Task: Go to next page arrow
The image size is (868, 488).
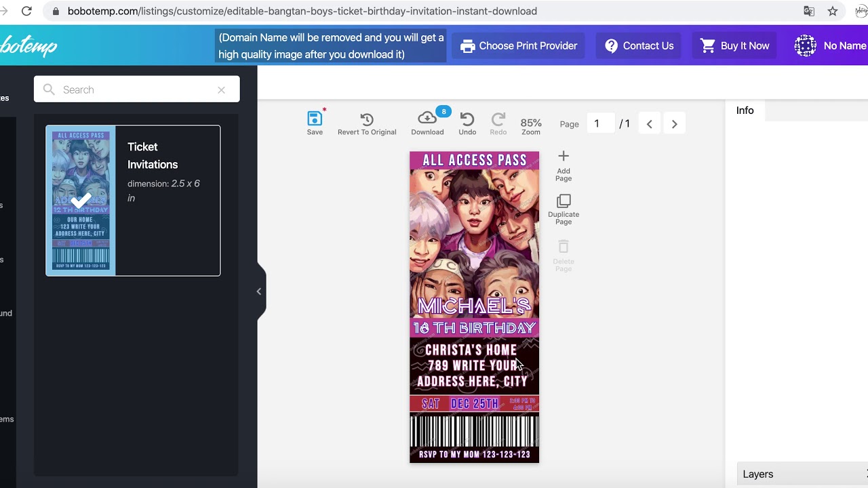Action: (674, 124)
